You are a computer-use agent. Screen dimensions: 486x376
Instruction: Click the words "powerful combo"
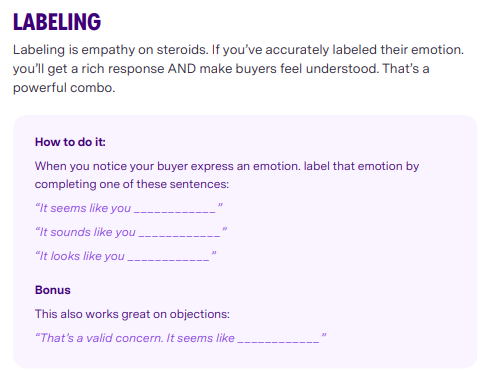pos(64,88)
